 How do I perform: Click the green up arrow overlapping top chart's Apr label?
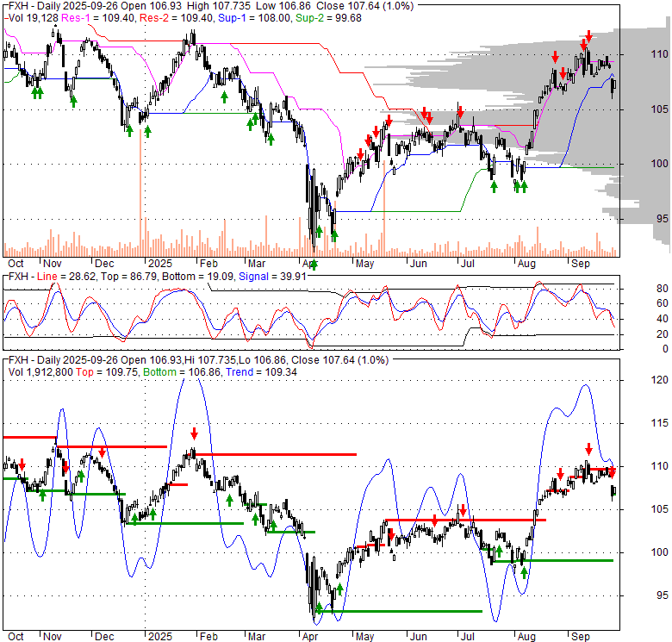click(314, 265)
